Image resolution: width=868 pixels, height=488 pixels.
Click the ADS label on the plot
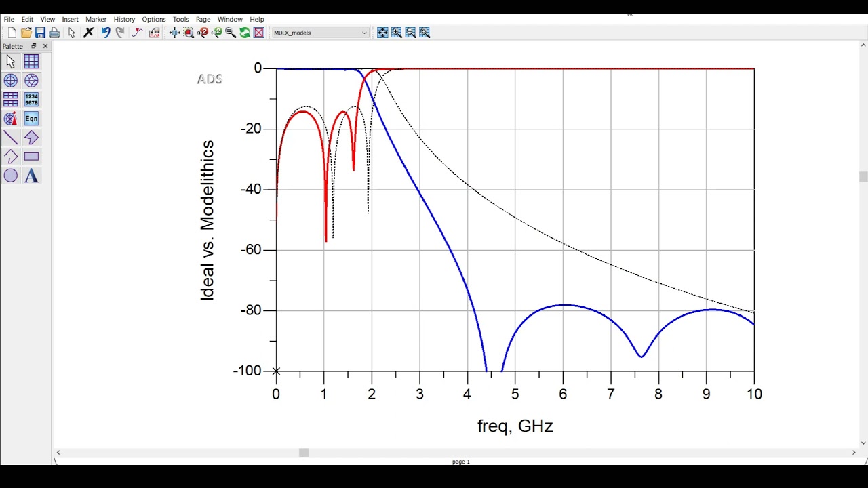pos(210,79)
